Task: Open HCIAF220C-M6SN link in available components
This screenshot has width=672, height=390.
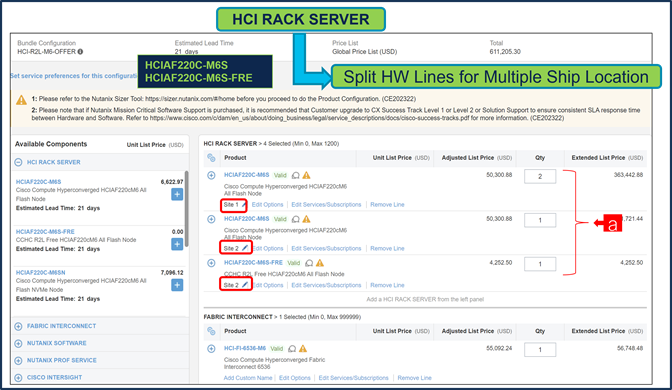Action: point(41,273)
